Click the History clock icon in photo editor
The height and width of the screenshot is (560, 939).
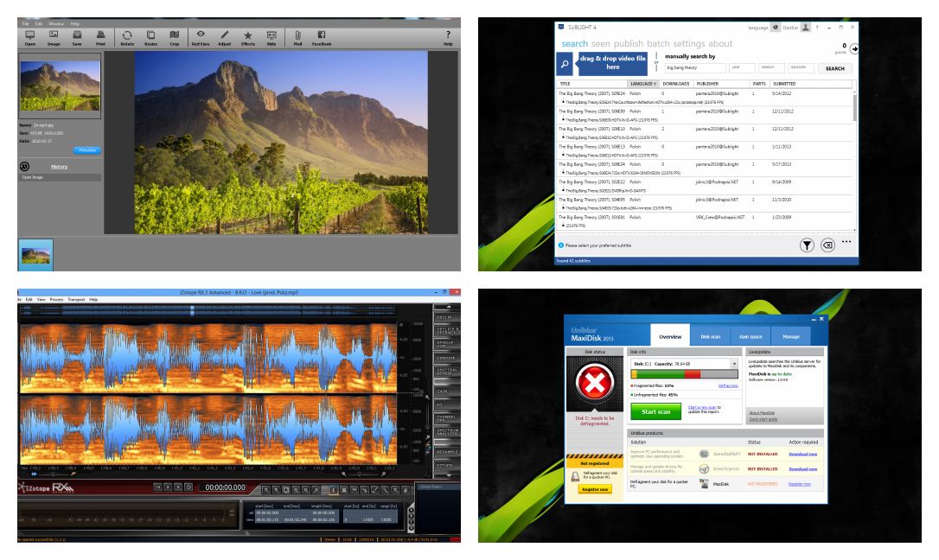24,166
